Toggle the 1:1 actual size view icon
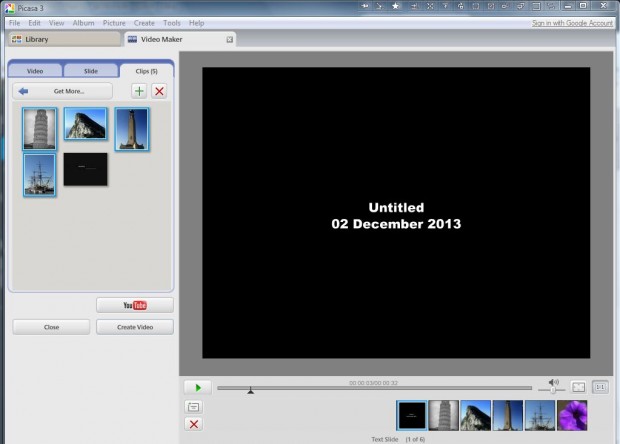 [600, 387]
